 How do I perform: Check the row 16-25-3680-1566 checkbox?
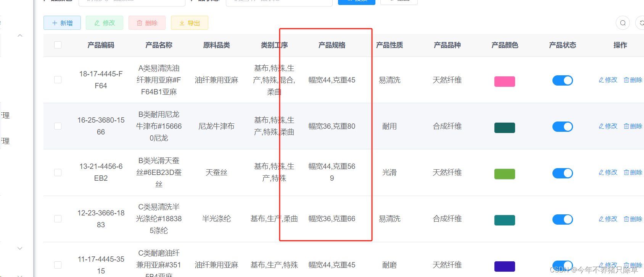click(x=58, y=126)
